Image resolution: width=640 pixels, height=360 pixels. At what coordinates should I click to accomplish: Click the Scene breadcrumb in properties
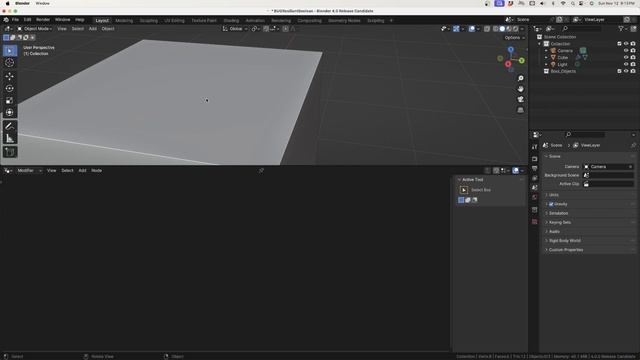553,145
